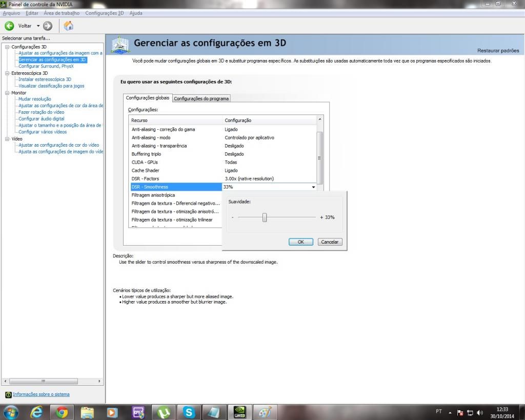Screen dimensions: 525x420
Task: Open the Windows Start button
Action: pos(11,412)
